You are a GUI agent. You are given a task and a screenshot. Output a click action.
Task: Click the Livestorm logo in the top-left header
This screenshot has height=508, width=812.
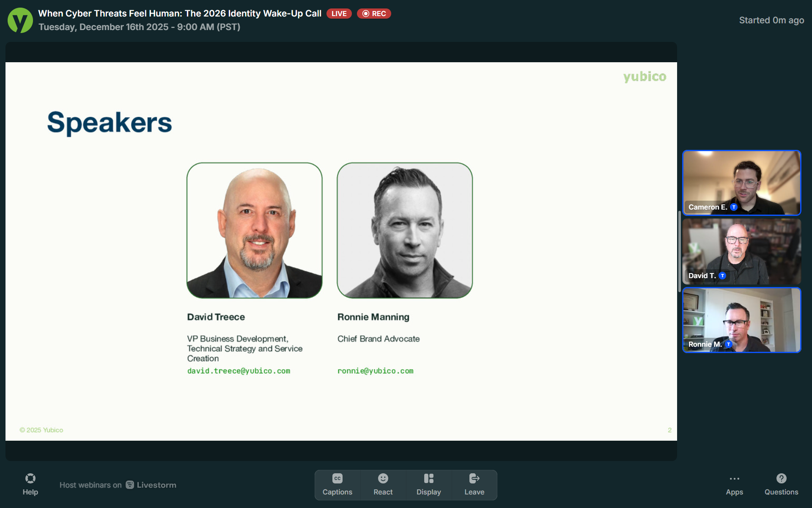tap(20, 20)
